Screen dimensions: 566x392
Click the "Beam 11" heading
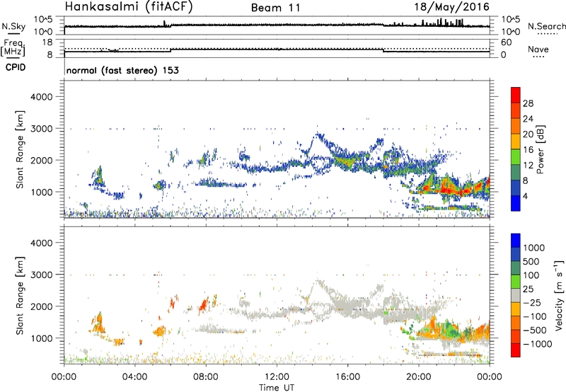(276, 8)
